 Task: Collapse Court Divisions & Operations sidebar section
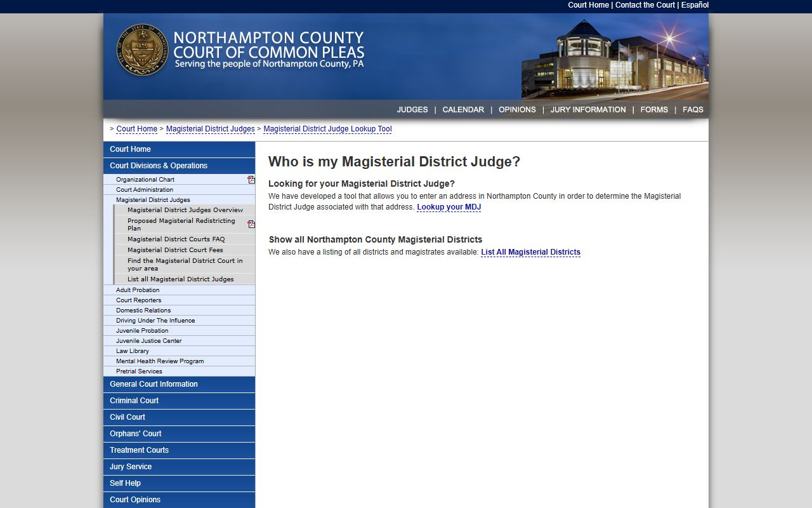click(179, 166)
